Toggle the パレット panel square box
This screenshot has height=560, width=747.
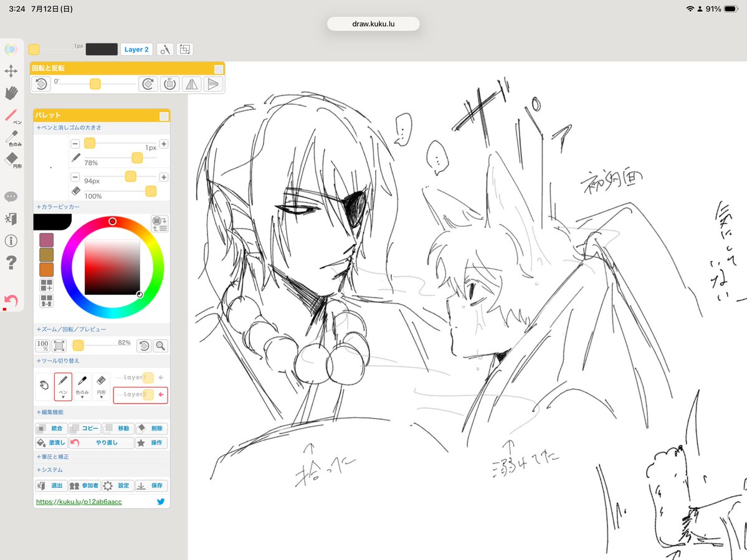coord(164,116)
